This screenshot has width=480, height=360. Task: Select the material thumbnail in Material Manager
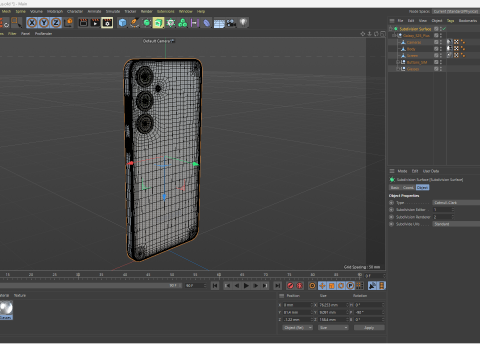pyautogui.click(x=6, y=310)
